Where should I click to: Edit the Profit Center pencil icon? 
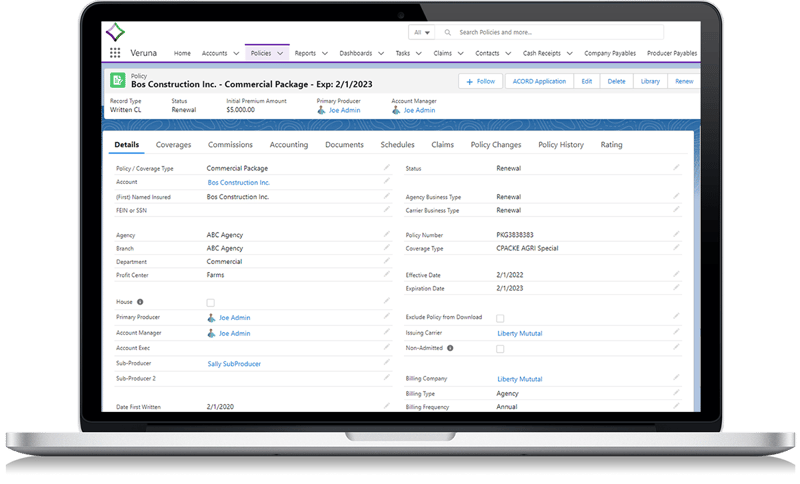(x=387, y=274)
